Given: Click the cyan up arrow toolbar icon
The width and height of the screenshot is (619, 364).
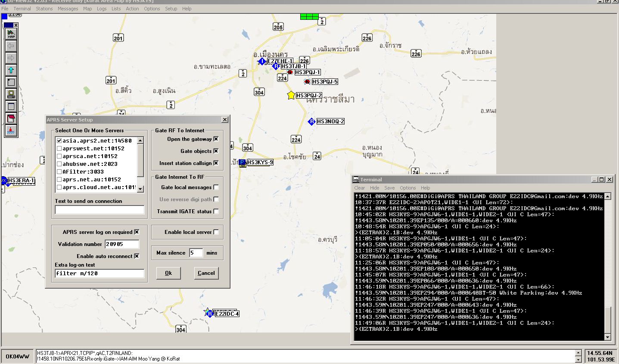Looking at the screenshot, I should (x=11, y=70).
